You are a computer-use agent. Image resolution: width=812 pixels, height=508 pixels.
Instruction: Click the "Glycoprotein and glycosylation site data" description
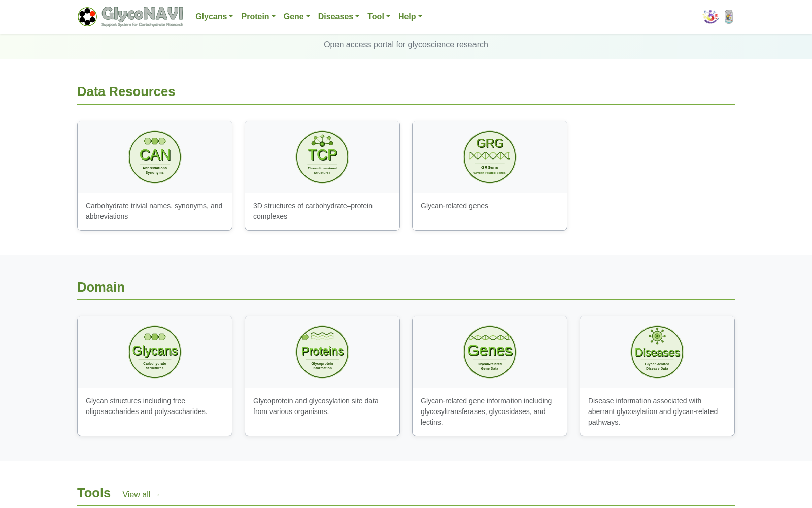316,406
